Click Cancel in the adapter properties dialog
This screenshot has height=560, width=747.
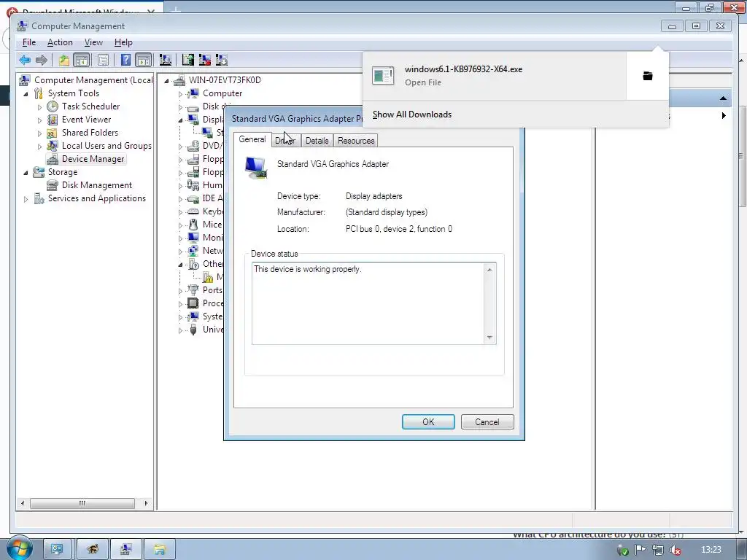point(487,422)
